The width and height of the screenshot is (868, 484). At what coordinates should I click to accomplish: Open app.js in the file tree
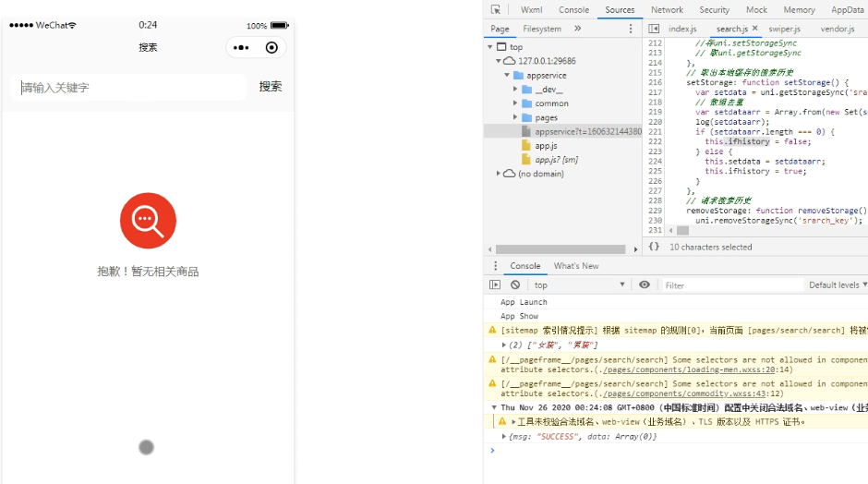(x=546, y=146)
